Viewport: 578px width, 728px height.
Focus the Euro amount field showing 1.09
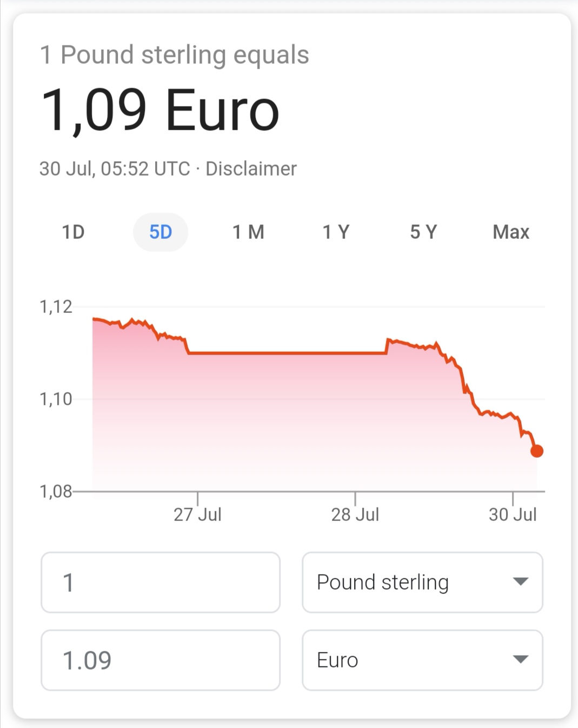tap(161, 660)
